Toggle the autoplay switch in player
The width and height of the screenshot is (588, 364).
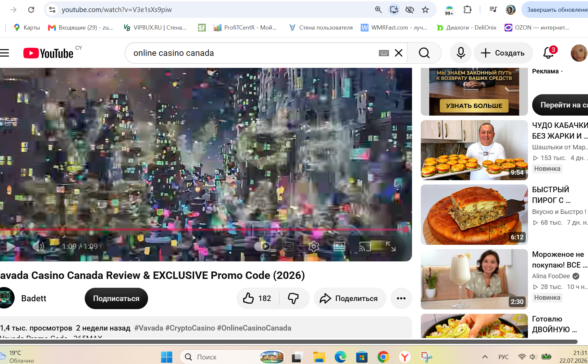[x=262, y=246]
